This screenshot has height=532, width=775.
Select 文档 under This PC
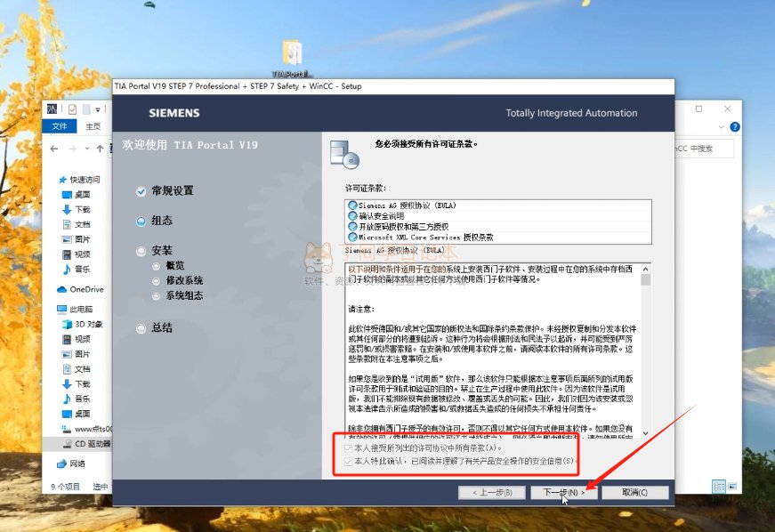77,369
